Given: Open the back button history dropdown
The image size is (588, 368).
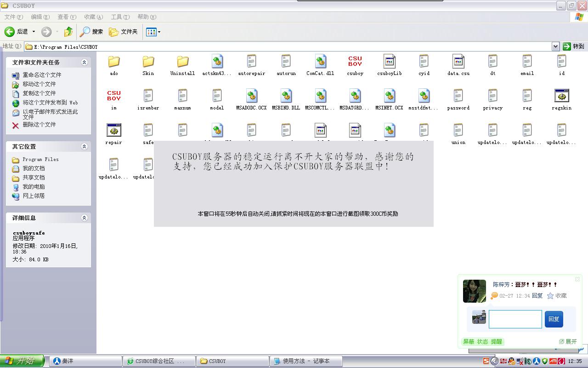Looking at the screenshot, I should (34, 32).
